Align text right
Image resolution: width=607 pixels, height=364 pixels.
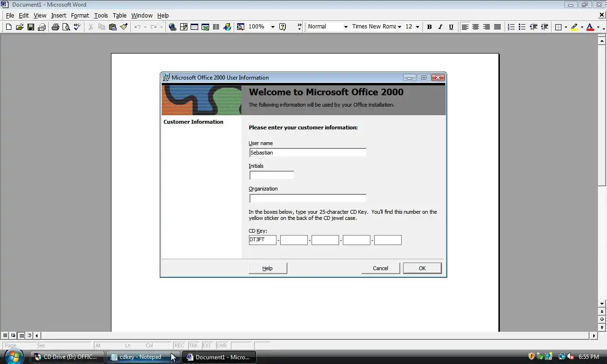click(x=487, y=27)
